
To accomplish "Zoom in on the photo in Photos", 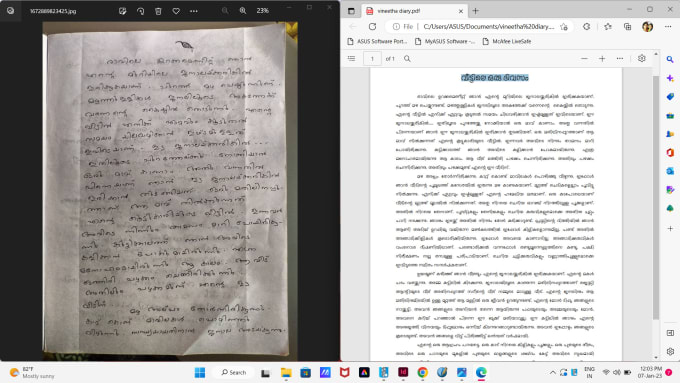I will [243, 11].
